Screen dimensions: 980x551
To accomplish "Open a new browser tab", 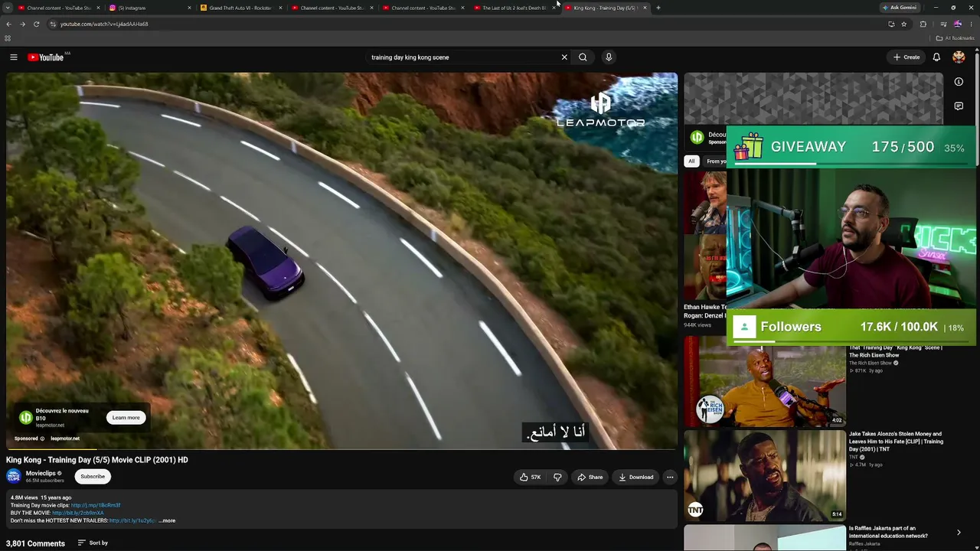I will [x=658, y=8].
